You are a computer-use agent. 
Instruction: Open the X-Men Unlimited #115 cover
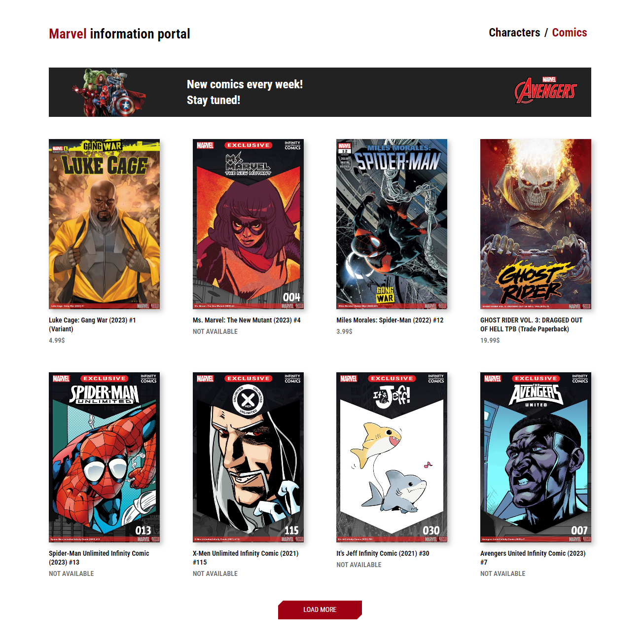[248, 457]
